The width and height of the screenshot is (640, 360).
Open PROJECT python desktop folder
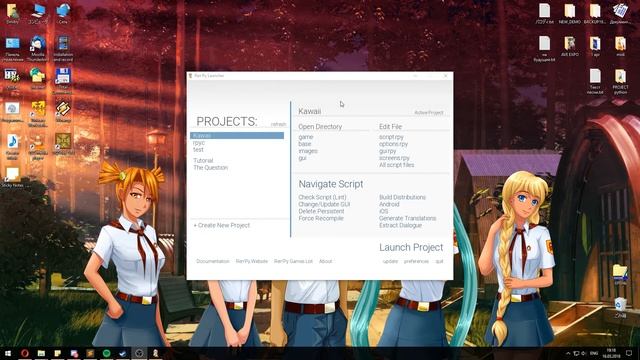point(620,81)
